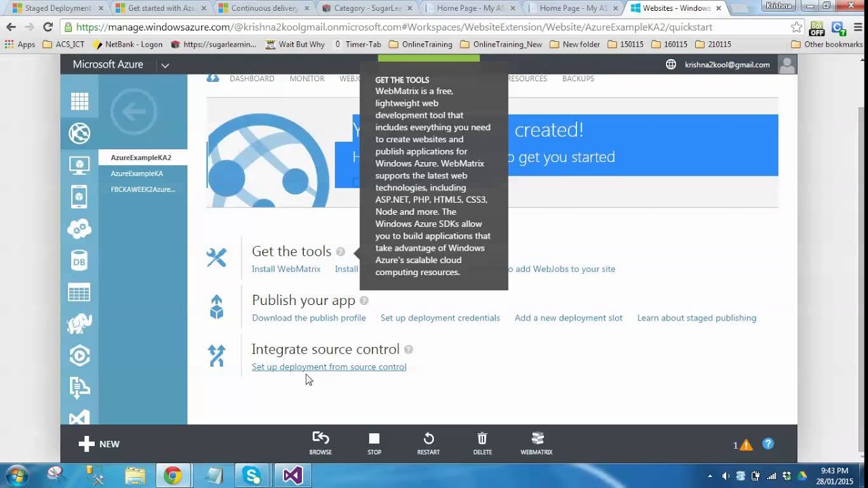
Task: Reload the page in Chrome
Action: click(47, 27)
